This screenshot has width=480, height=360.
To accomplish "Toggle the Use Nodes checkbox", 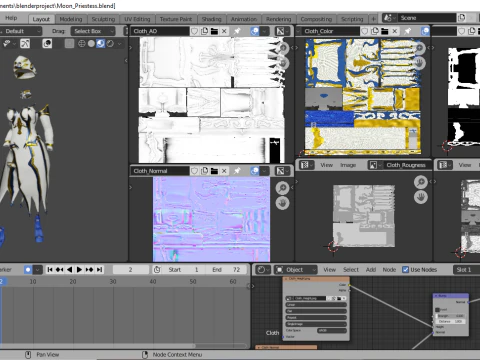I will pyautogui.click(x=405, y=270).
